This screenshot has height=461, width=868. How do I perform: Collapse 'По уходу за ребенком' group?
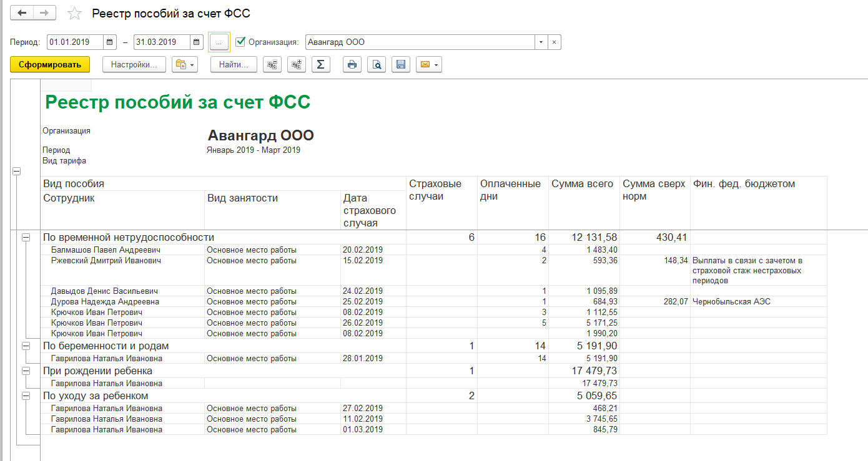click(26, 395)
